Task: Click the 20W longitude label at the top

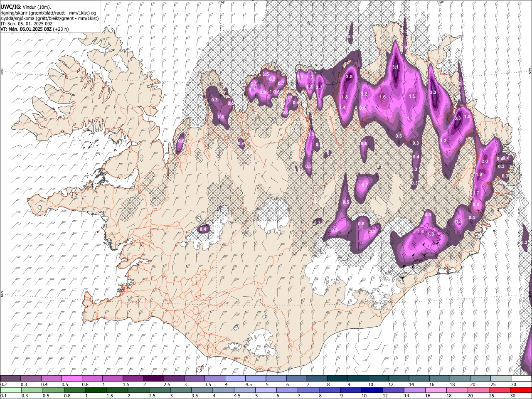Action: pyautogui.click(x=222, y=2)
